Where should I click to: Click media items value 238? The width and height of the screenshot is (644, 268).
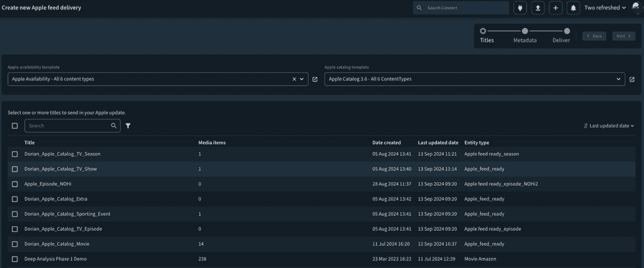tap(202, 259)
